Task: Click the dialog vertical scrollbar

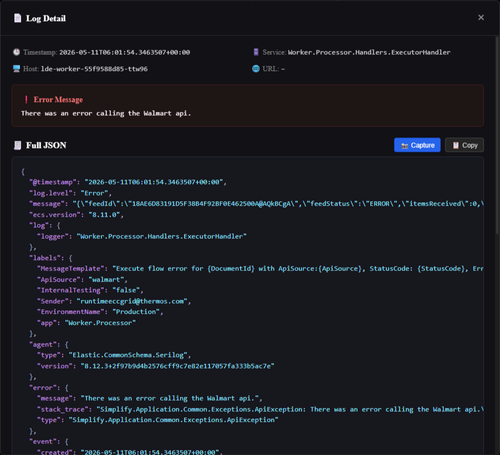Action: pos(497,133)
